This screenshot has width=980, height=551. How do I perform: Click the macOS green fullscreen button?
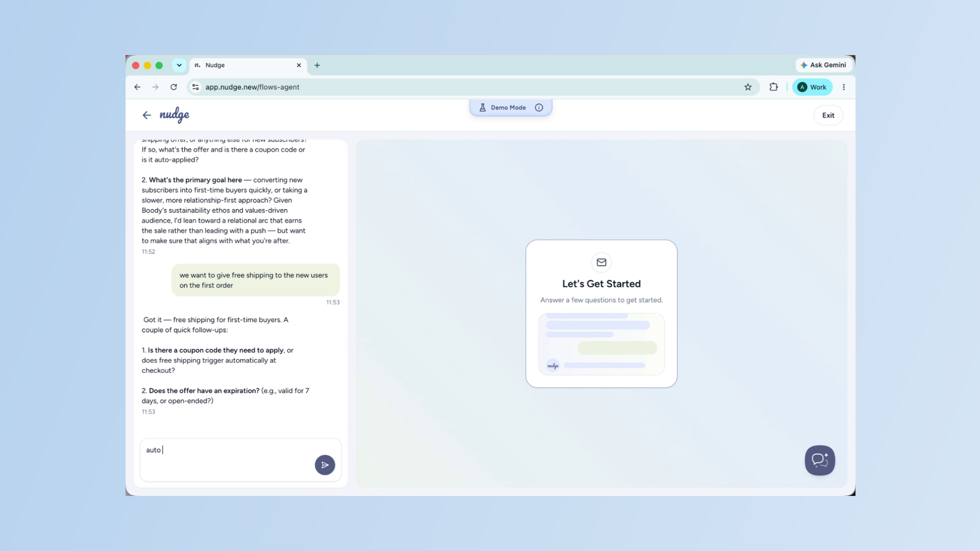159,65
